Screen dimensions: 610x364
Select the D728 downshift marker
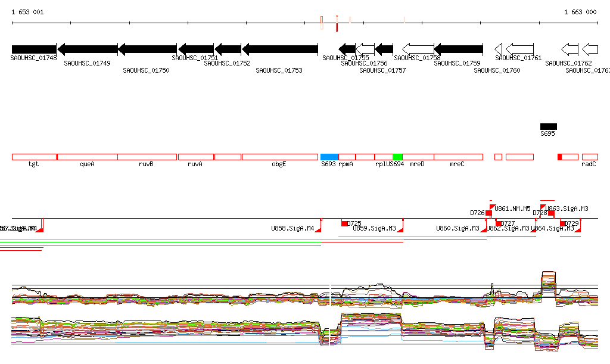point(551,213)
